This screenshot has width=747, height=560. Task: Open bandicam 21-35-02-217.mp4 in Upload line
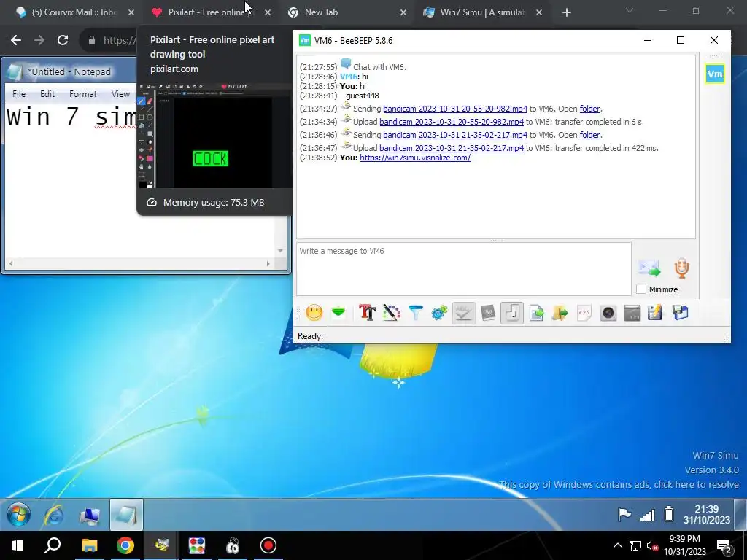[451, 148]
